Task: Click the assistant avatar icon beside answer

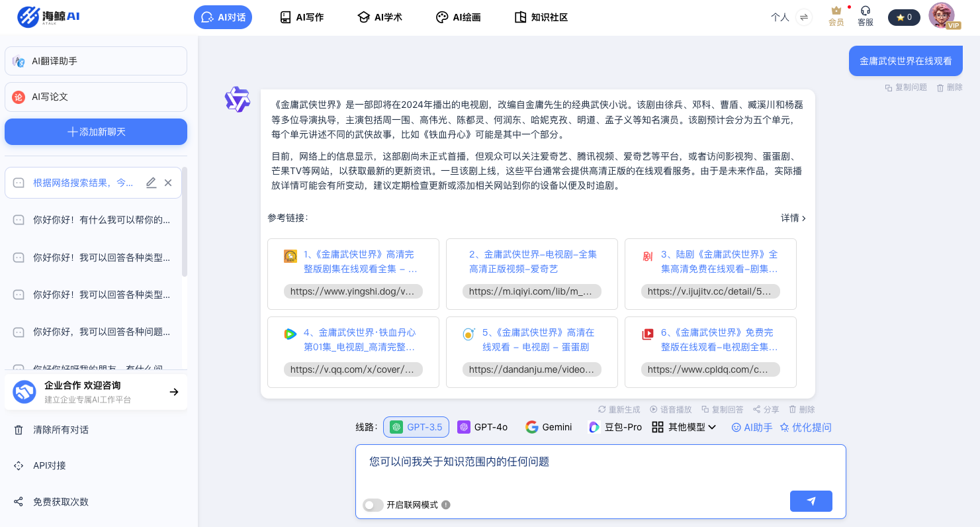Action: tap(238, 99)
